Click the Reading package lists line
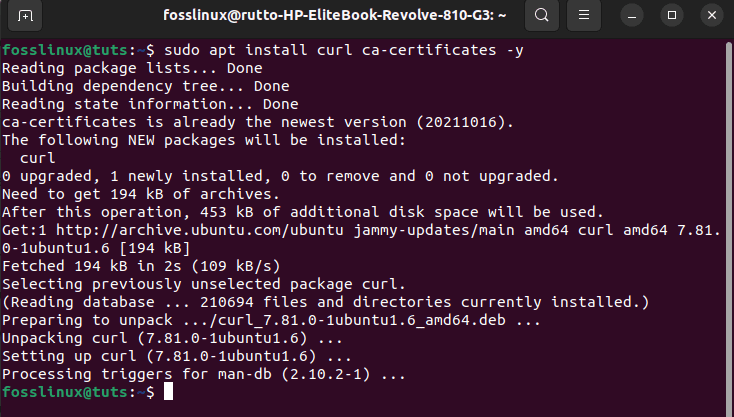The height and width of the screenshot is (417, 734). coord(132,68)
